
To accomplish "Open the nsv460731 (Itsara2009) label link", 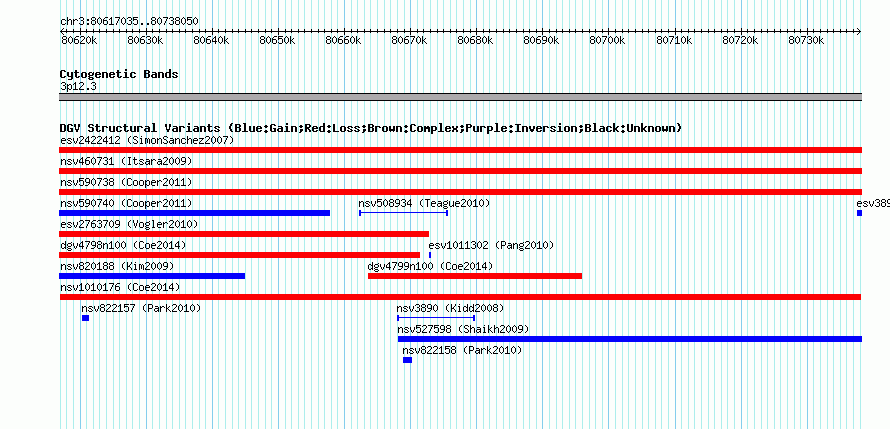I will click(x=126, y=161).
